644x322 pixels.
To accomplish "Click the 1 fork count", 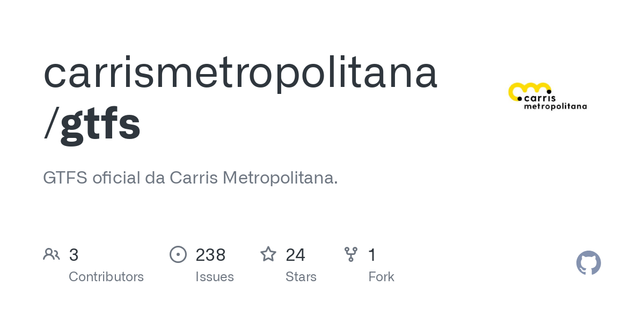I will click(372, 255).
